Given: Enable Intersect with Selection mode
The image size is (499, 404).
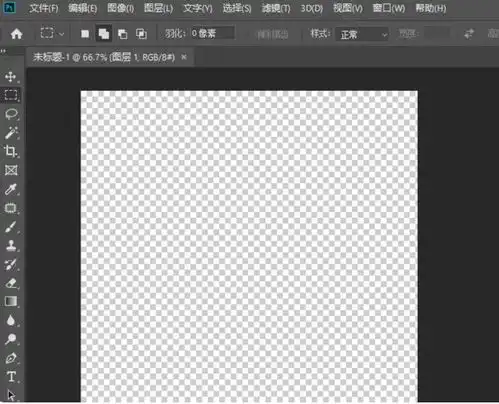Looking at the screenshot, I should click(x=141, y=34).
